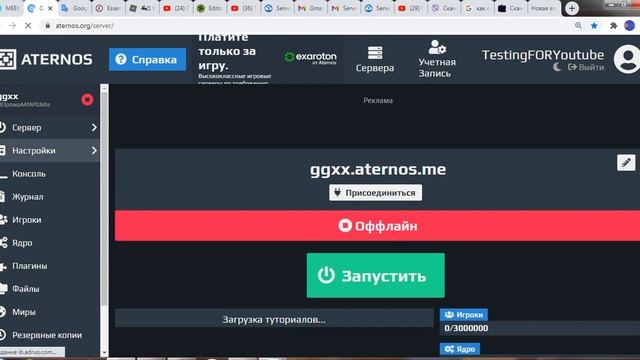Click the Aternos logo
640x360 pixels.
tap(46, 59)
